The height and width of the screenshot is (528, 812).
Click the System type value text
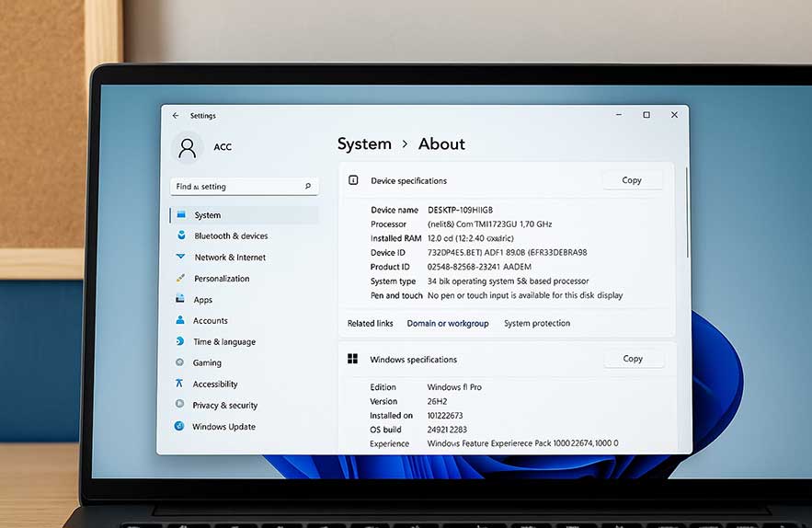(x=508, y=281)
